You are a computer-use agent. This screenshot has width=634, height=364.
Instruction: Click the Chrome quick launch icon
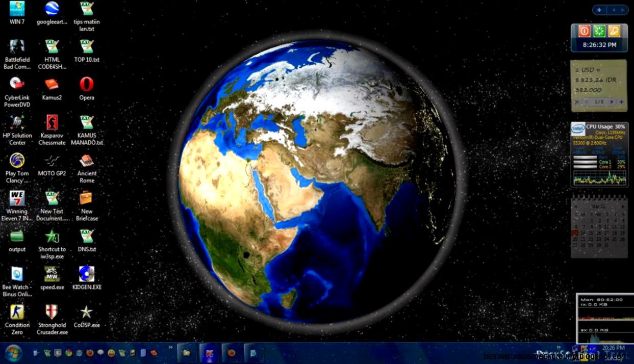click(69, 353)
